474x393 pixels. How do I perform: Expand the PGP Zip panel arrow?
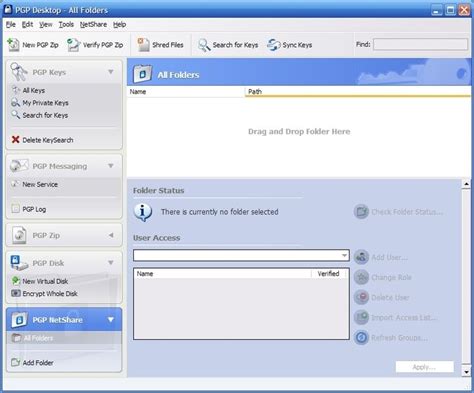111,235
